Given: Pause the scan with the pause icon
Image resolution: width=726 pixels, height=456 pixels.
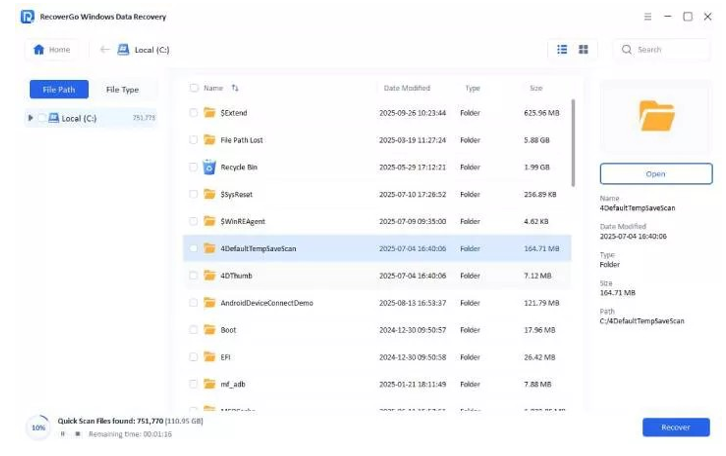Looking at the screenshot, I should pos(63,434).
